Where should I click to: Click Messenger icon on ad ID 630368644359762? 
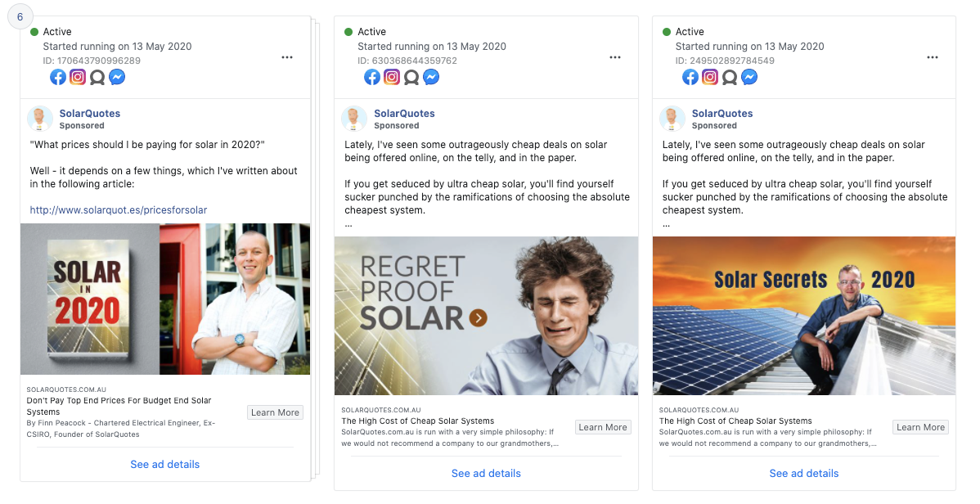tap(431, 77)
